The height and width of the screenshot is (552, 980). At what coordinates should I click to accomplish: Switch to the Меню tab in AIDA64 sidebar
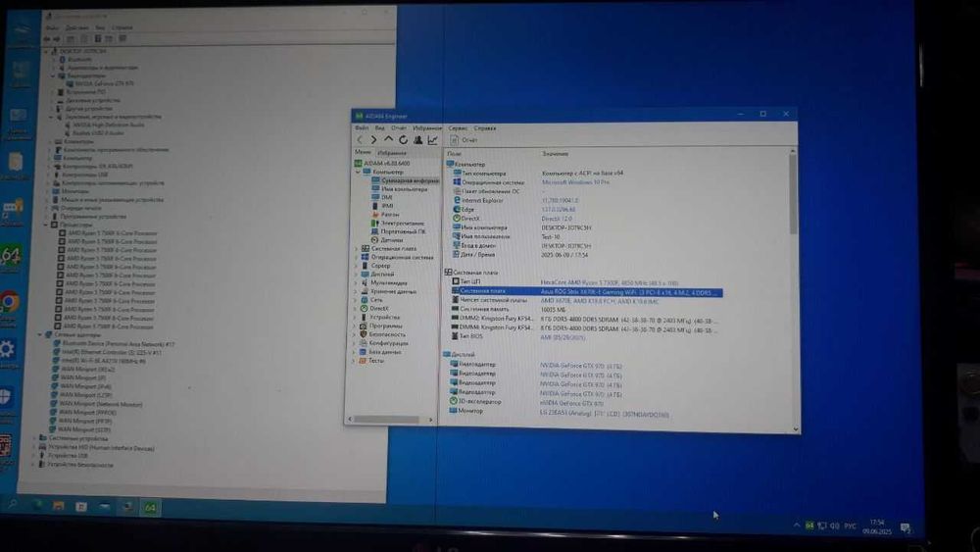(x=363, y=152)
